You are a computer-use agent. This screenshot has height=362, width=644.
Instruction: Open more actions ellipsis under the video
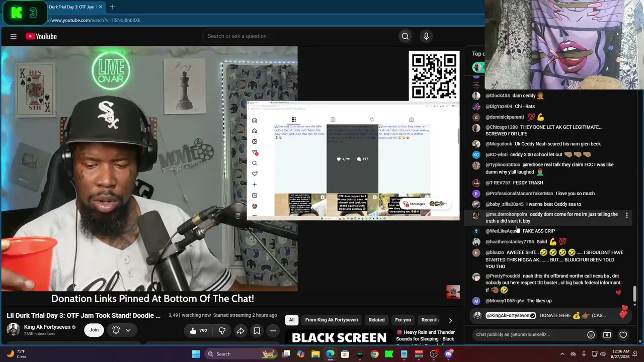273,330
